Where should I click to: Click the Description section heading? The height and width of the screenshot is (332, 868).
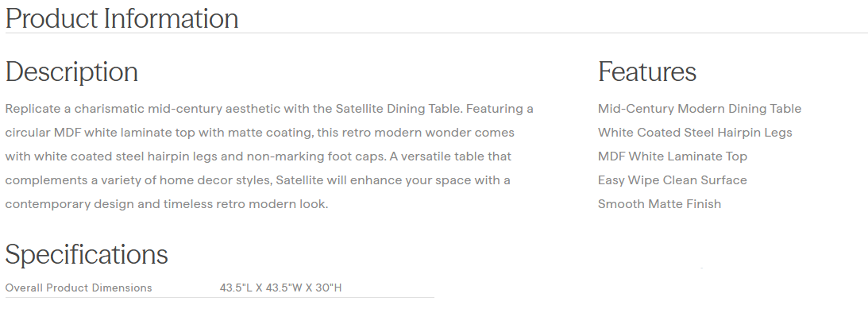pos(71,71)
